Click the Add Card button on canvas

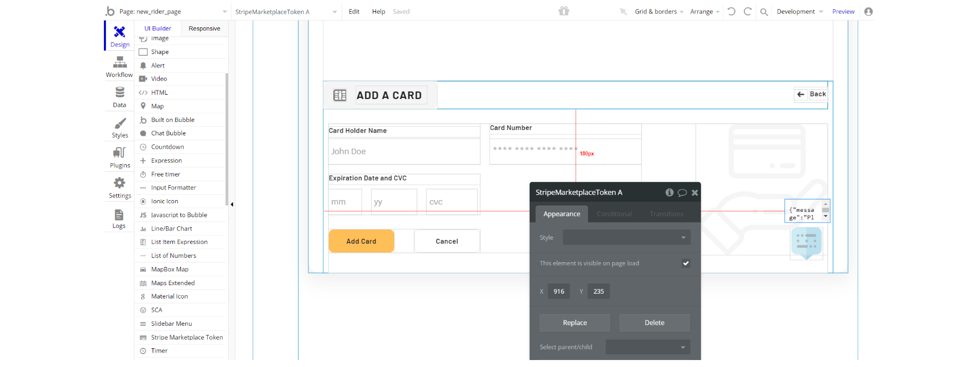361,241
